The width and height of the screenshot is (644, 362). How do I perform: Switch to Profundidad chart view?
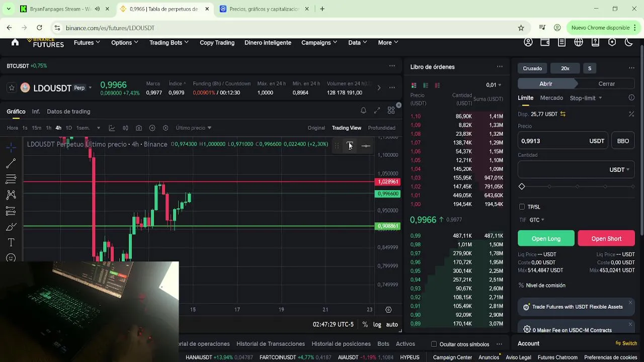tap(381, 128)
